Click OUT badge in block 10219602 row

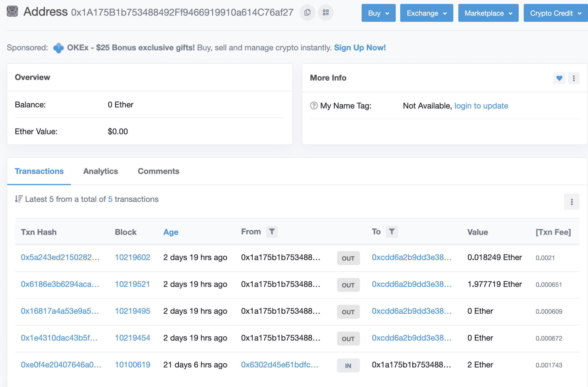point(348,258)
